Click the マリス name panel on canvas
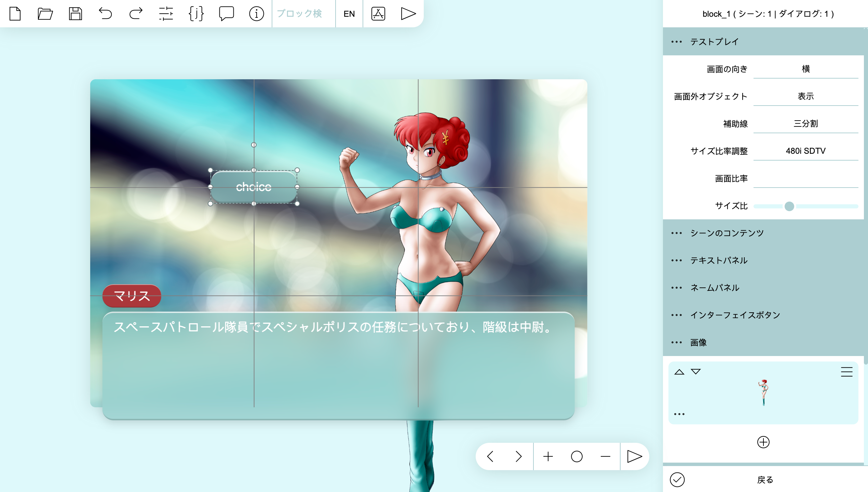868x492 pixels. [x=132, y=296]
